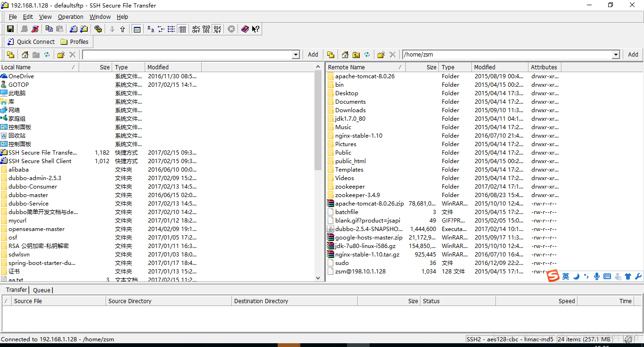Sort remote files by Attributes column
Viewport: 644px width, 347px height.
point(545,67)
